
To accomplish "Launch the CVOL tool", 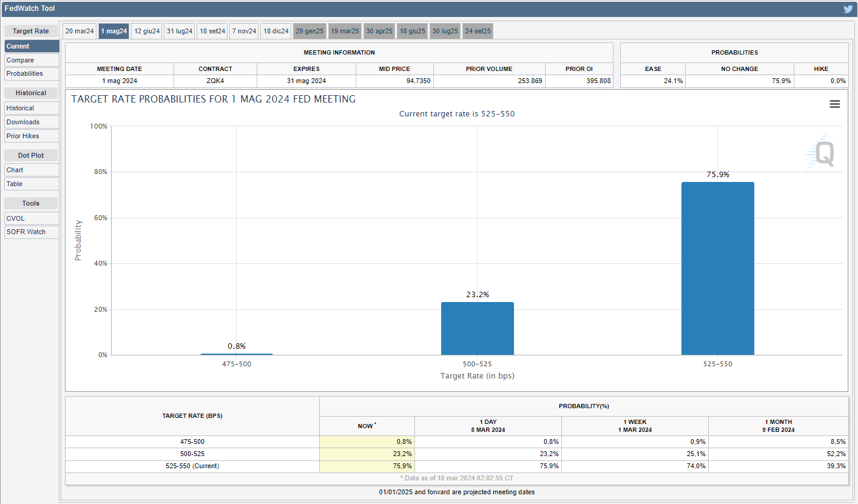I will click(x=32, y=218).
